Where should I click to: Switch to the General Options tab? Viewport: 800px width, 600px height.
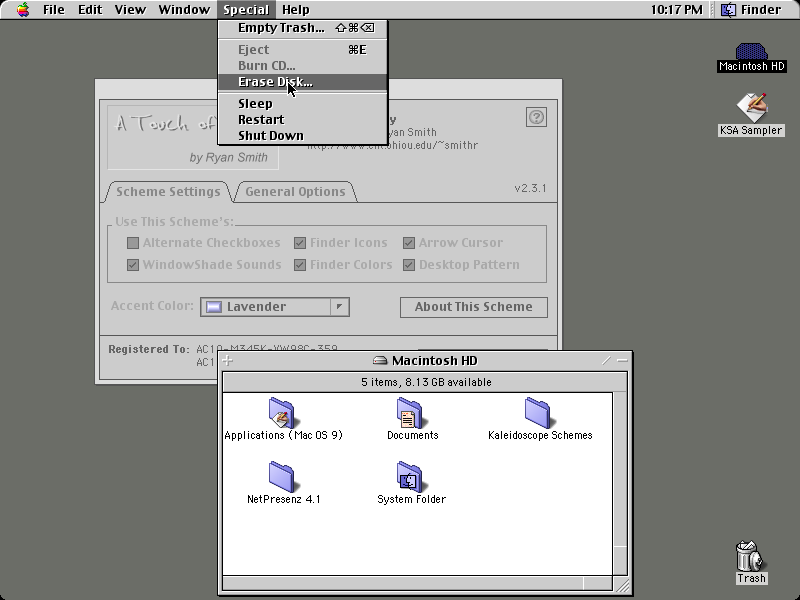point(295,192)
